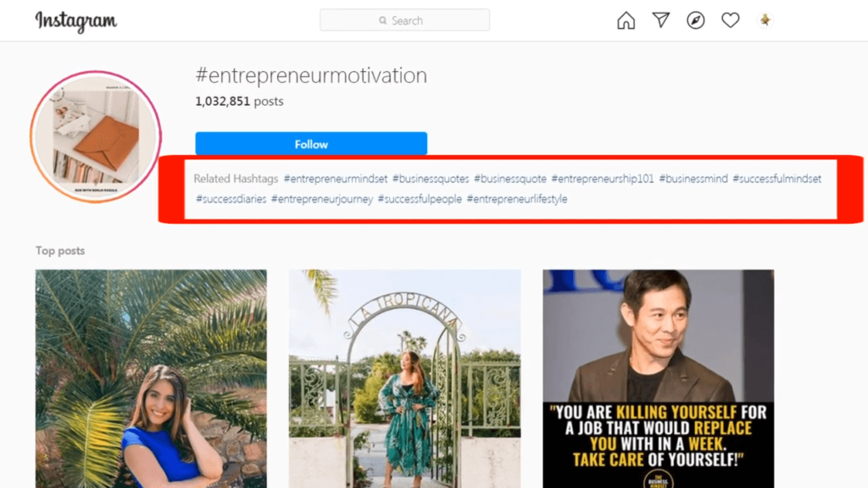
Task: Follow the #entrepreneurmotivation hashtag
Action: tap(311, 144)
